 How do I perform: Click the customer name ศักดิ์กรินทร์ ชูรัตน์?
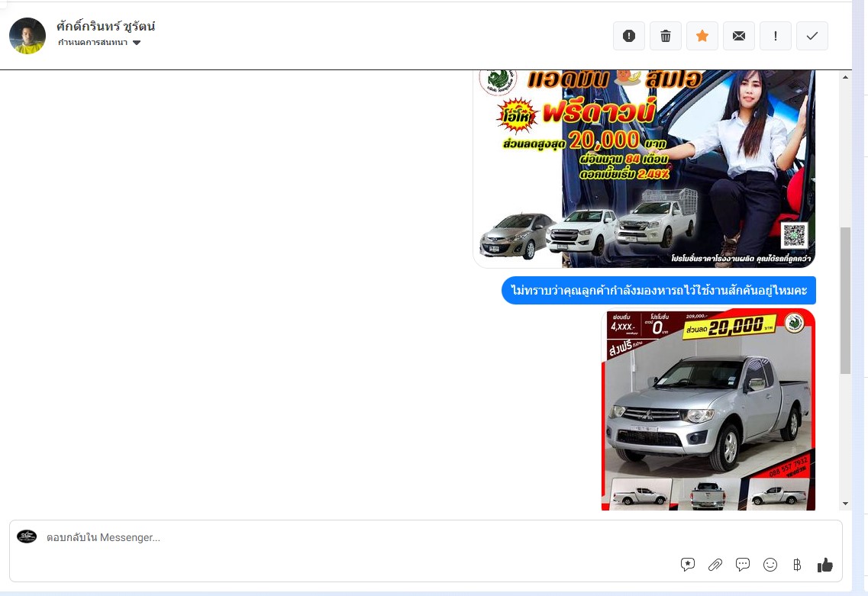pos(106,26)
